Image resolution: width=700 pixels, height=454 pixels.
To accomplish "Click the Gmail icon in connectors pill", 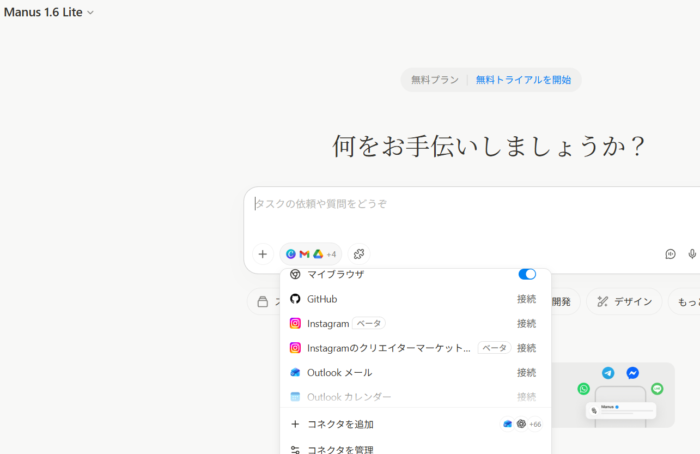I will 304,254.
